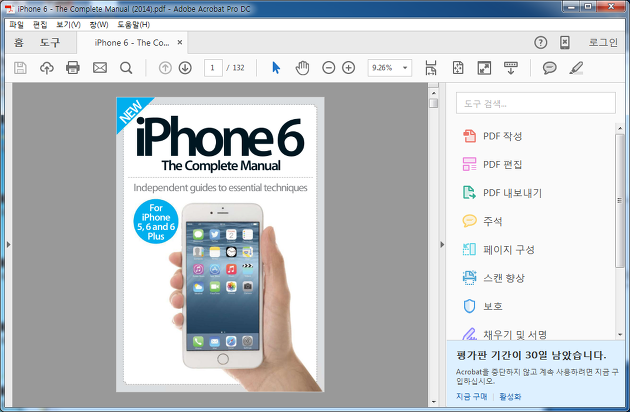Open the Find text magnifier
Screen dimensions: 630x412
click(126, 68)
